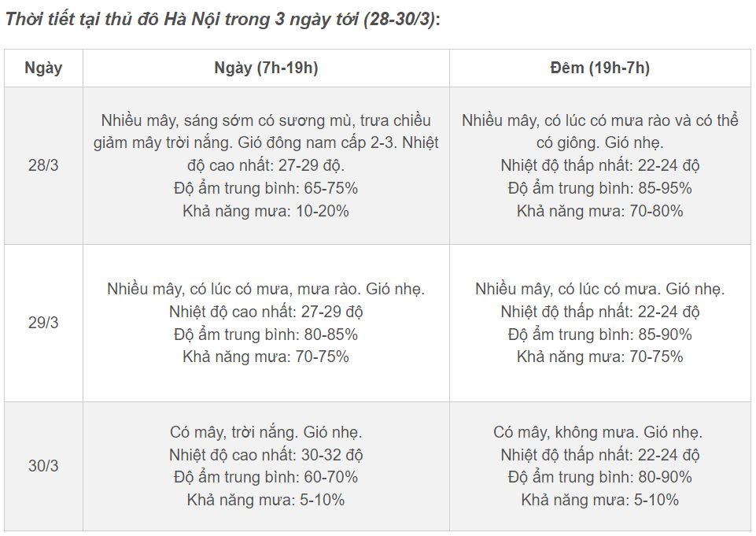Click "Độ ẩm trung bình: 80-85%" line
This screenshot has height=536, width=756.
266,335
